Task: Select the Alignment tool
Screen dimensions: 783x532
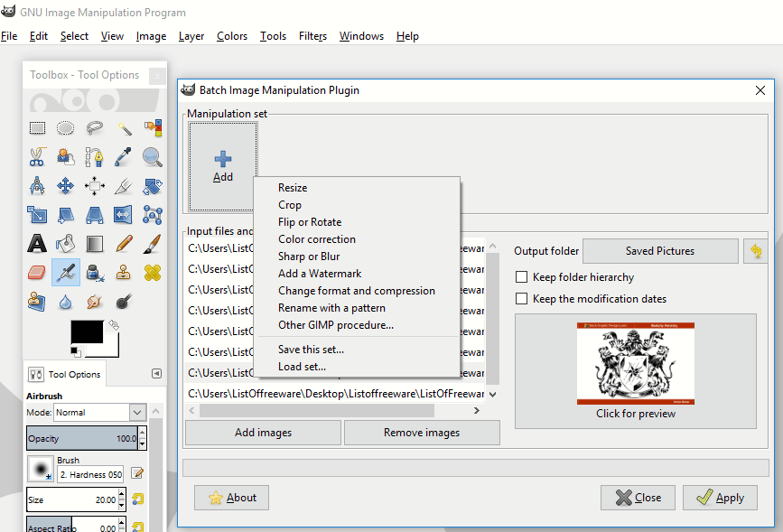Action: (x=95, y=186)
